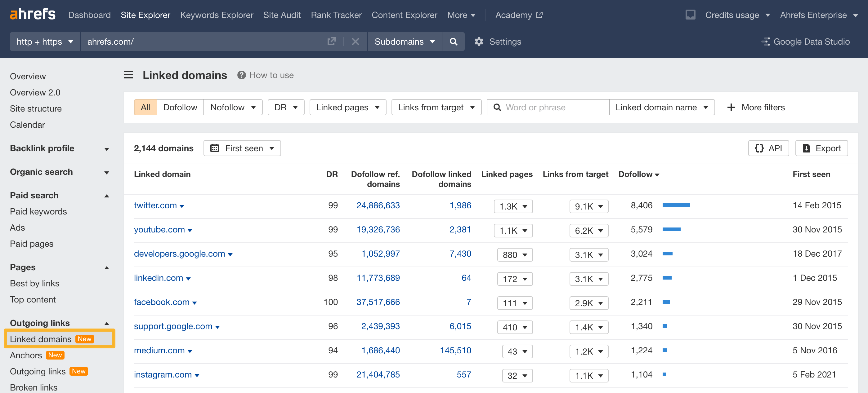Open Linked domain name dropdown
868x393 pixels.
662,107
